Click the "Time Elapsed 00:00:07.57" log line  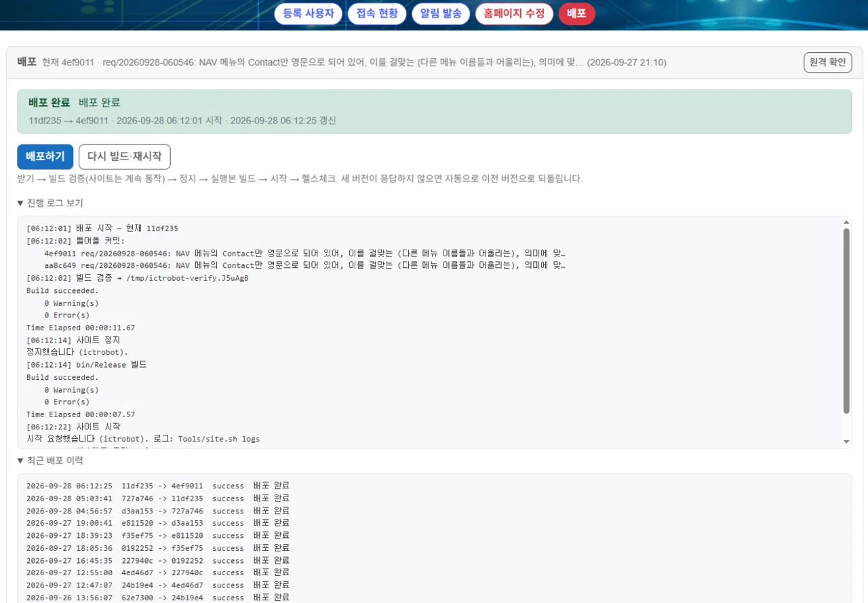(x=81, y=414)
